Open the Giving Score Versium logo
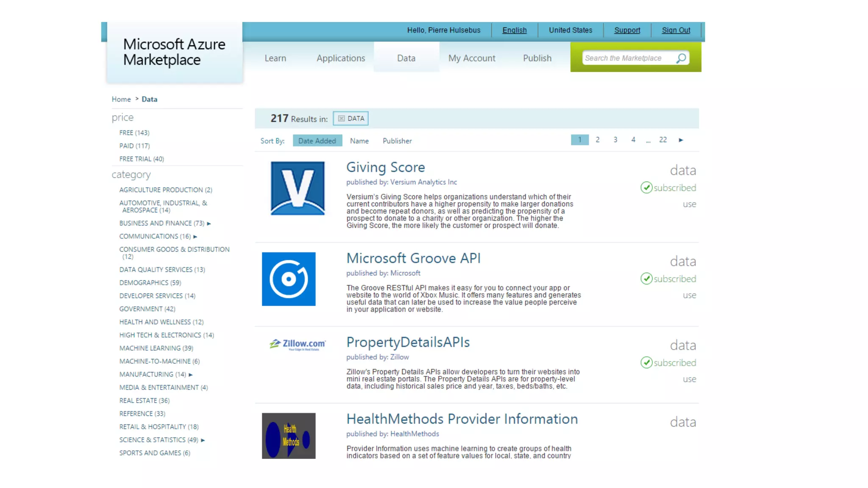 point(298,188)
